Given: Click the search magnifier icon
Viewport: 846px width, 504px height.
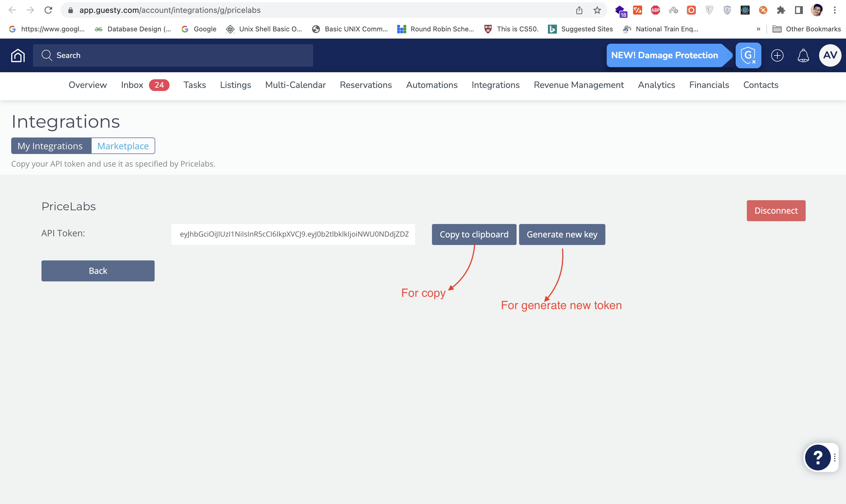Looking at the screenshot, I should click(47, 55).
